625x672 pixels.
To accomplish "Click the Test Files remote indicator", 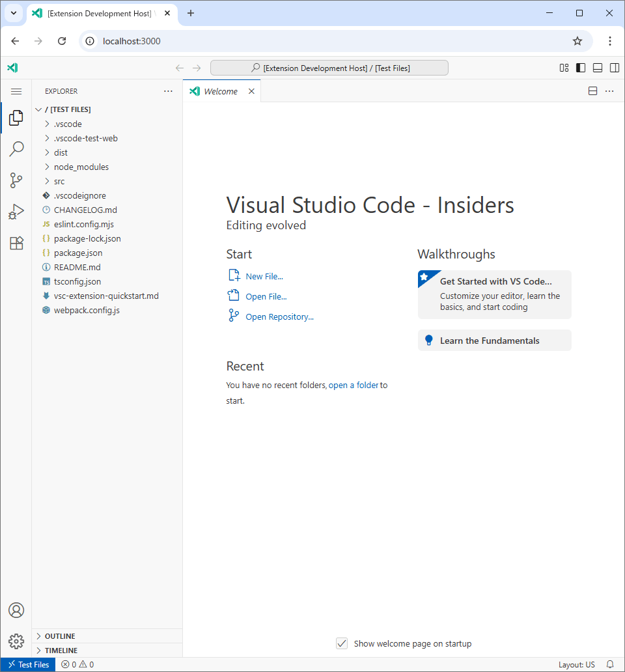I will click(28, 664).
